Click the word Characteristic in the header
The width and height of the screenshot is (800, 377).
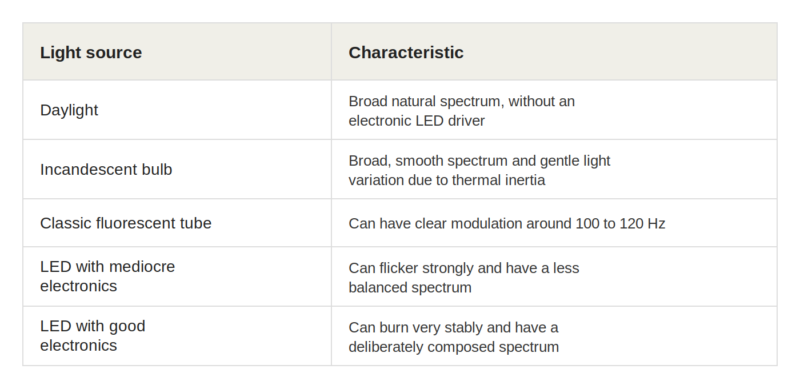pyautogui.click(x=406, y=52)
